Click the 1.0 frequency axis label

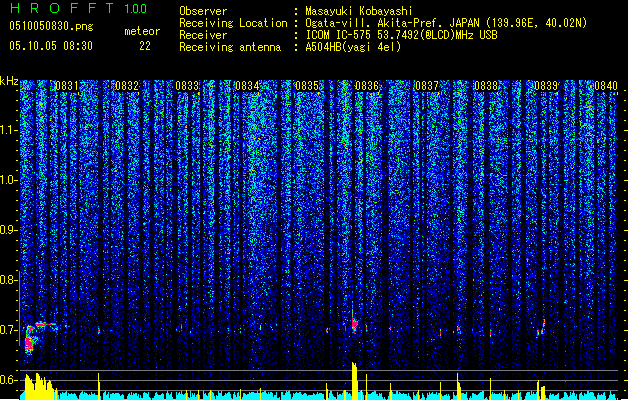click(x=8, y=180)
